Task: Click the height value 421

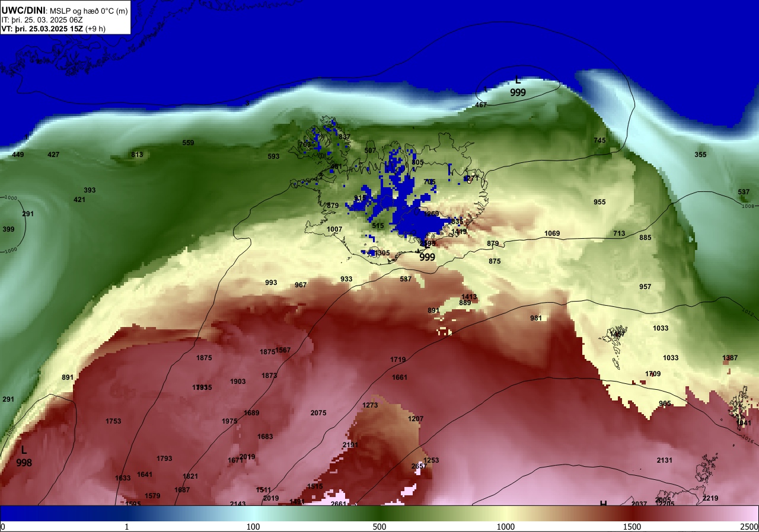Action: click(79, 200)
